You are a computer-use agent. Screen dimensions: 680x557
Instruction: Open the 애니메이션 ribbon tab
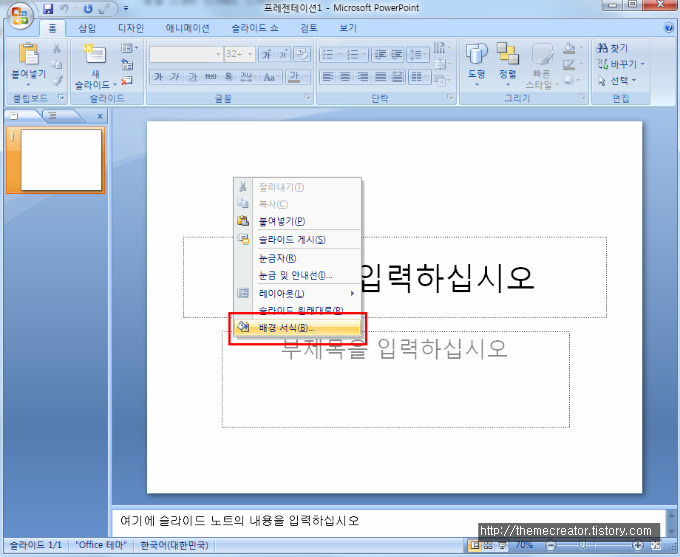(188, 28)
